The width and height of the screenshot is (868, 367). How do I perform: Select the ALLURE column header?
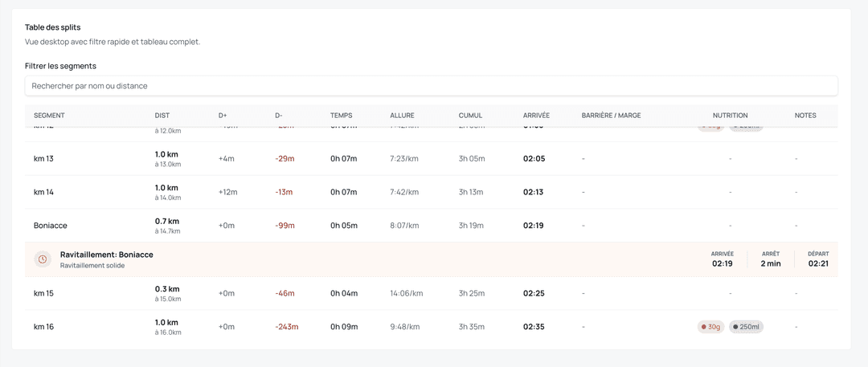pyautogui.click(x=402, y=116)
